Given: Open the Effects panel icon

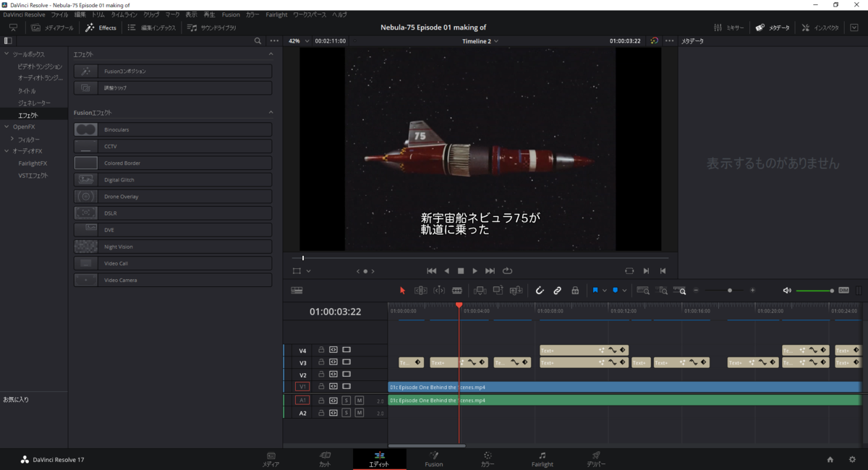Looking at the screenshot, I should [x=101, y=27].
